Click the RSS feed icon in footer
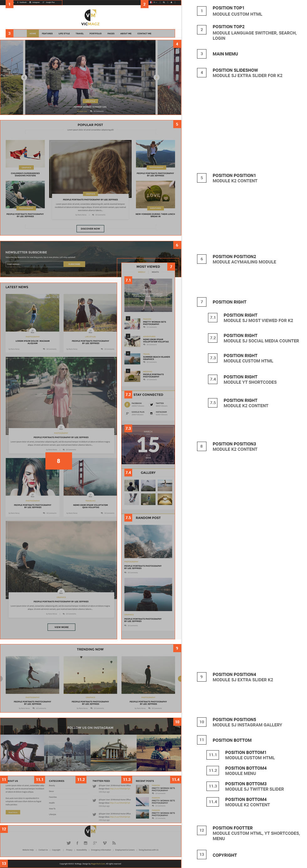This screenshot has height=868, width=307. (114, 843)
